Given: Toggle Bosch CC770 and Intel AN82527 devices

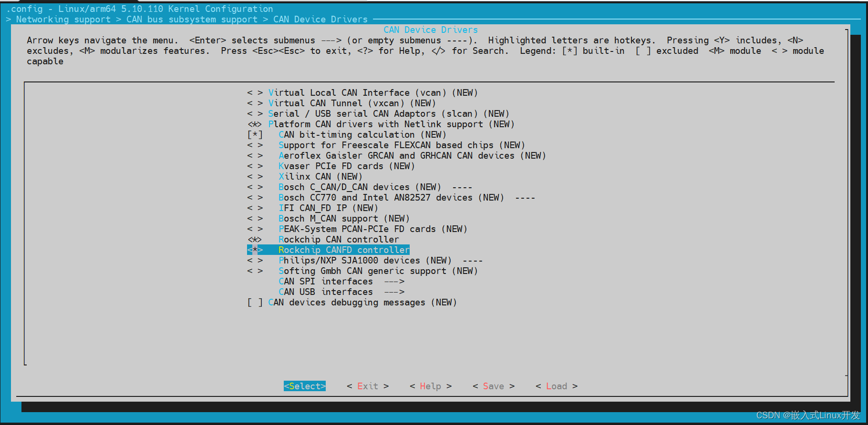Looking at the screenshot, I should click(x=391, y=198).
